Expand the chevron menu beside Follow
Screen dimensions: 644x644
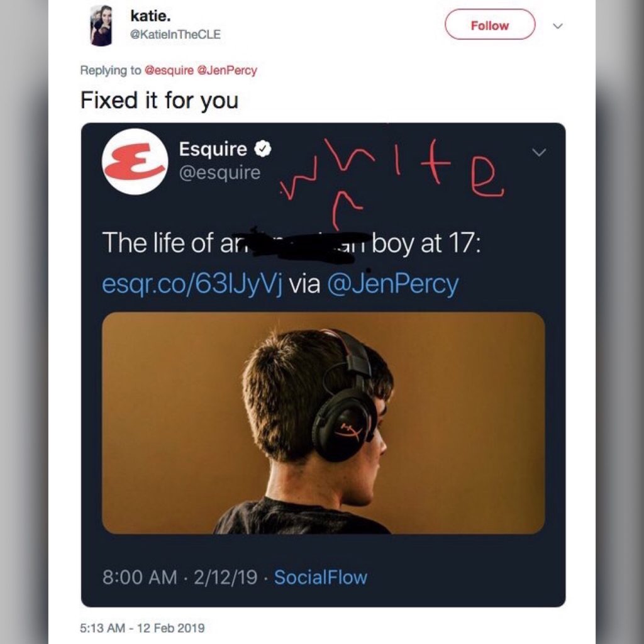point(557,26)
